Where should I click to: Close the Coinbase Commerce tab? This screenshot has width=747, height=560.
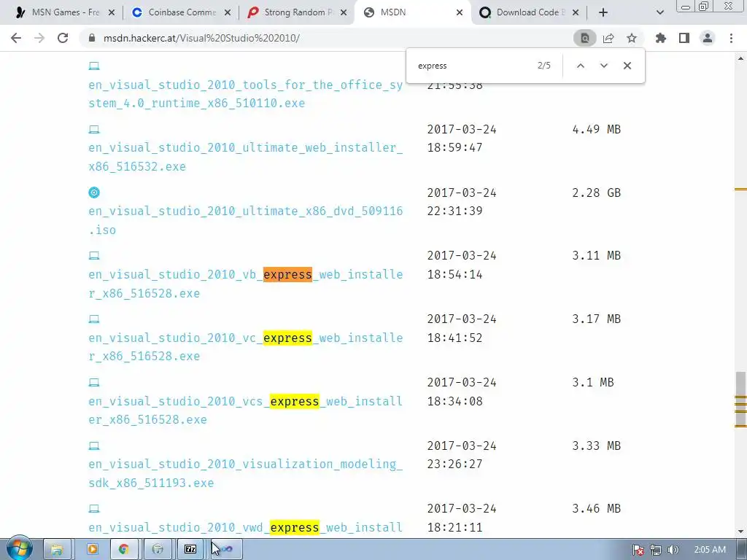click(228, 12)
